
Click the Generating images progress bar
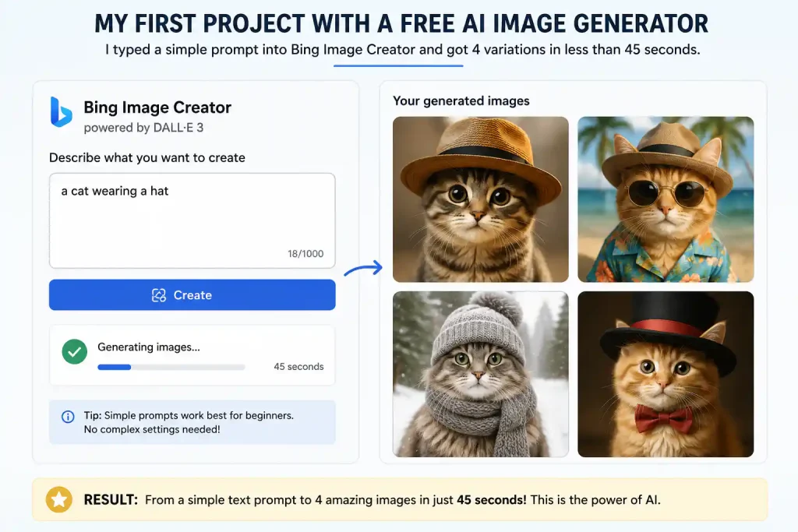coord(171,367)
